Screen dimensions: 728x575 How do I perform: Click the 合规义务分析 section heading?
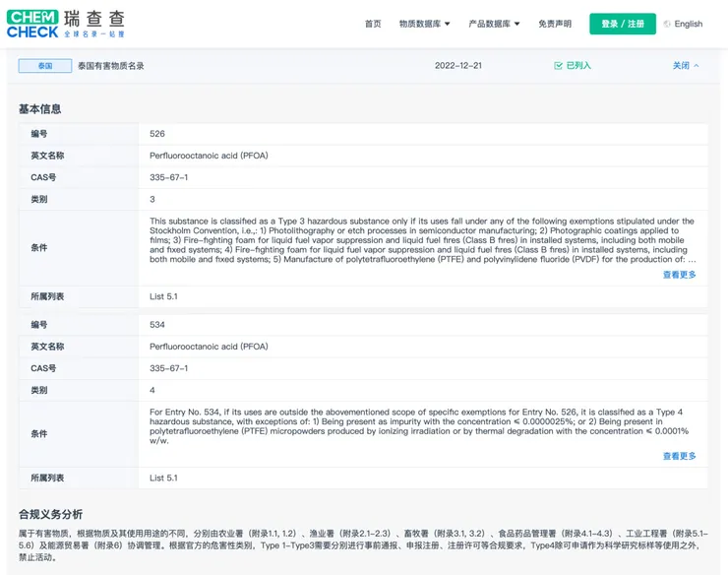(x=50, y=515)
